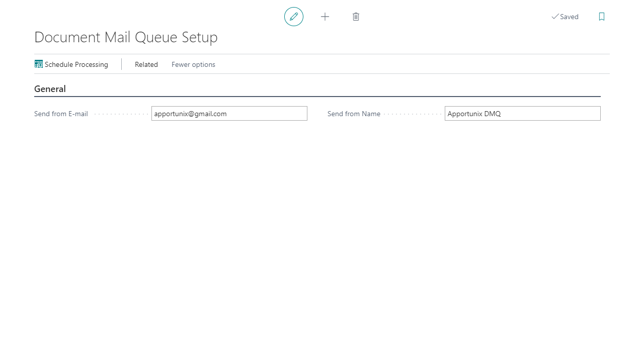Click the Document Mail Queue Setup title
This screenshot has height=362, width=644.
(x=126, y=37)
